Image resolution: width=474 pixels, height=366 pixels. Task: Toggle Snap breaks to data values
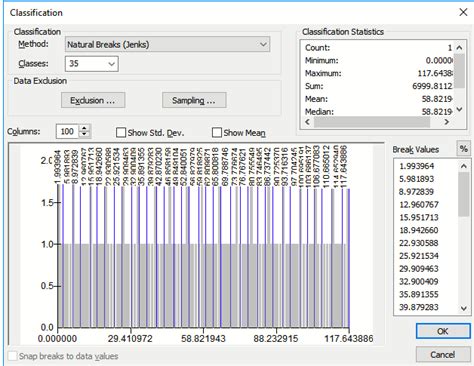pyautogui.click(x=13, y=356)
